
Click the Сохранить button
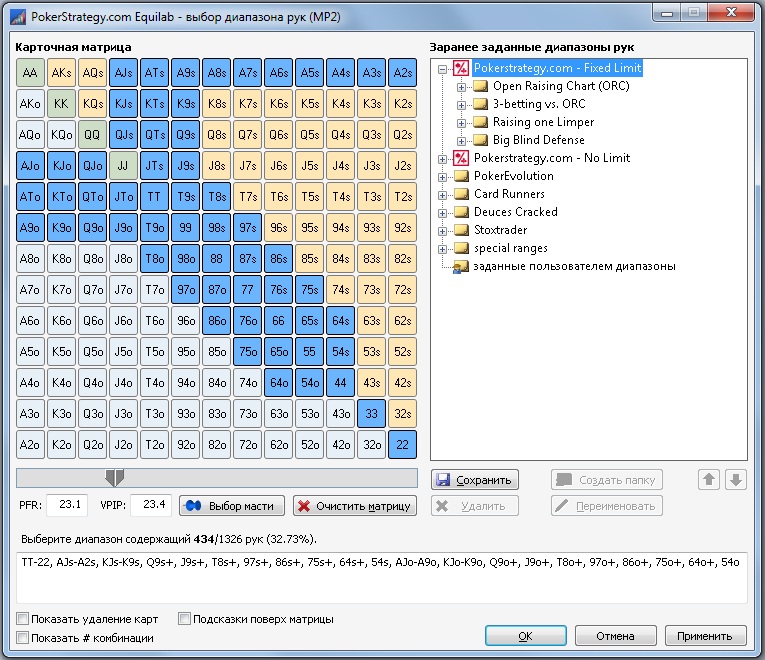pyautogui.click(x=475, y=480)
